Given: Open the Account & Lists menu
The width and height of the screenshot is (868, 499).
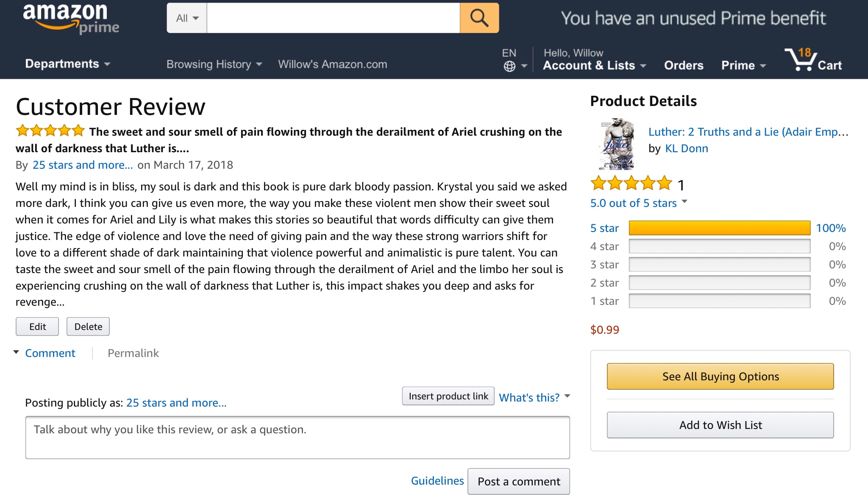Looking at the screenshot, I should [x=594, y=65].
